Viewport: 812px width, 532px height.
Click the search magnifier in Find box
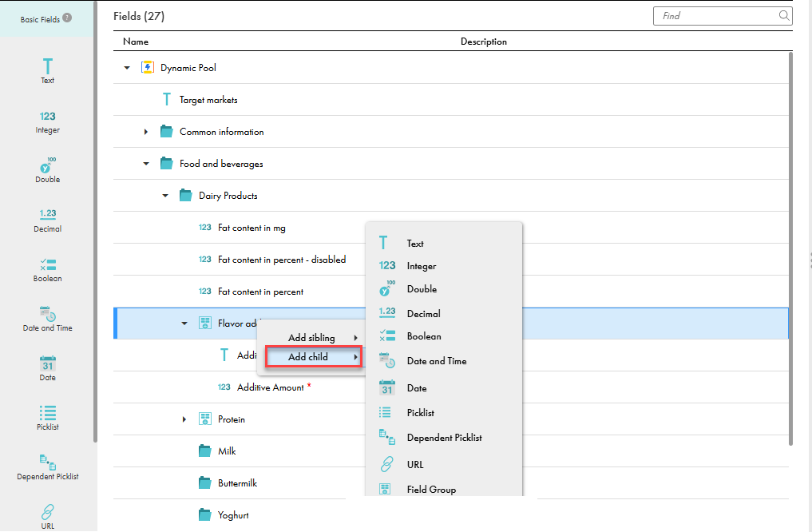coord(784,15)
